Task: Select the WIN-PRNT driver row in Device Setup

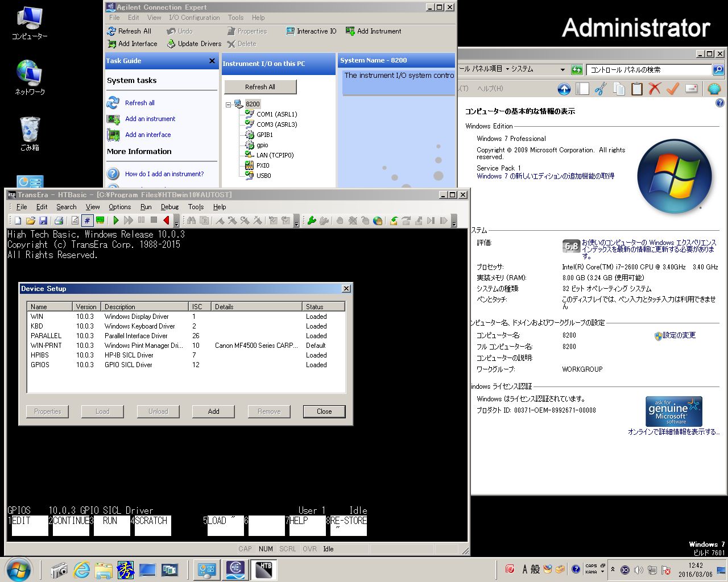Action: coord(186,346)
